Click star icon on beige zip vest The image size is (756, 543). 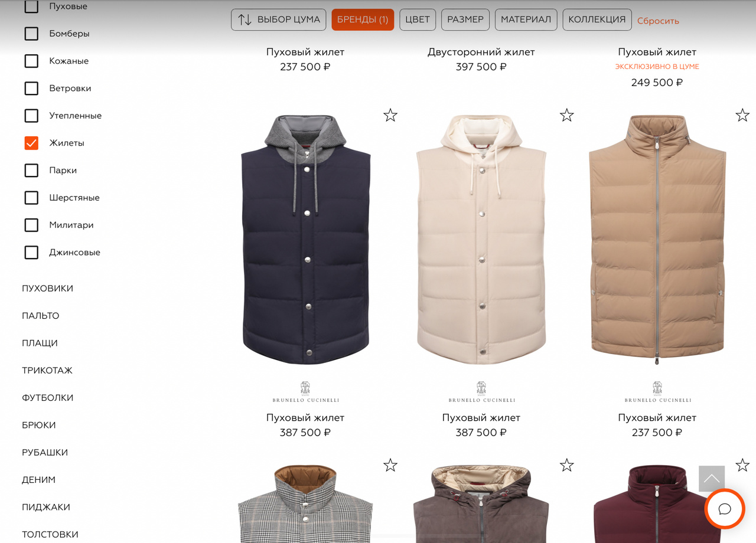tap(742, 115)
